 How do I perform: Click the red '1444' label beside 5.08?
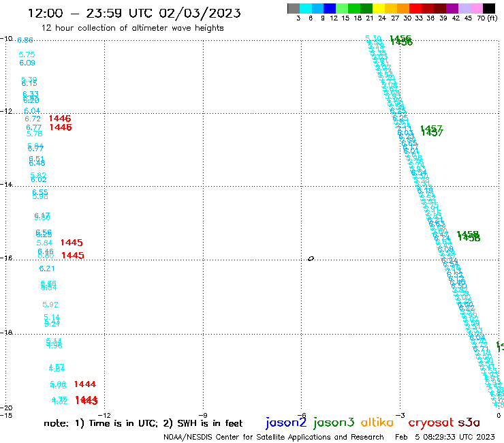click(x=85, y=384)
